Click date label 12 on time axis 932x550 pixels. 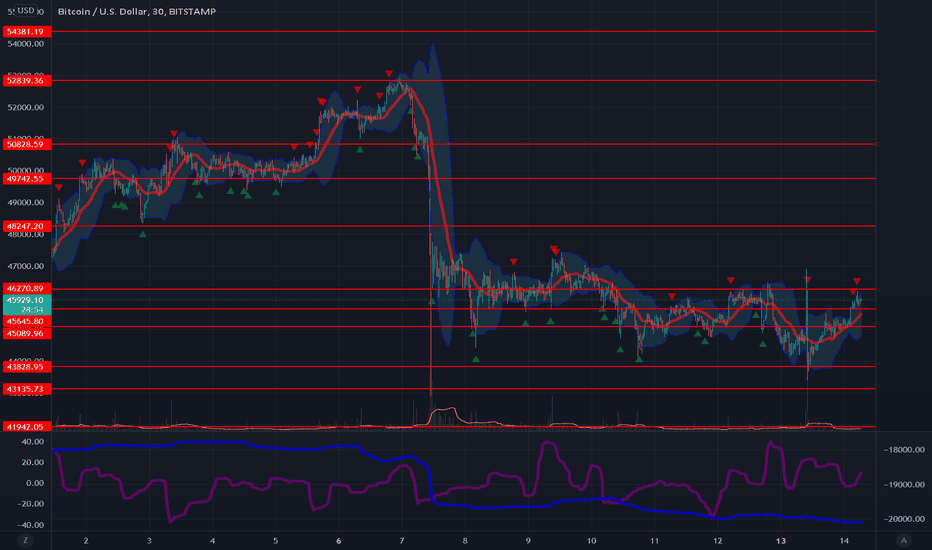[x=717, y=540]
